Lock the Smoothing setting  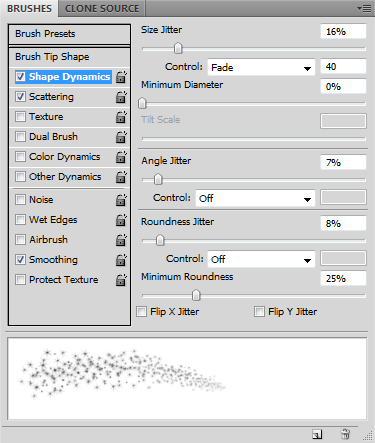pyautogui.click(x=121, y=260)
